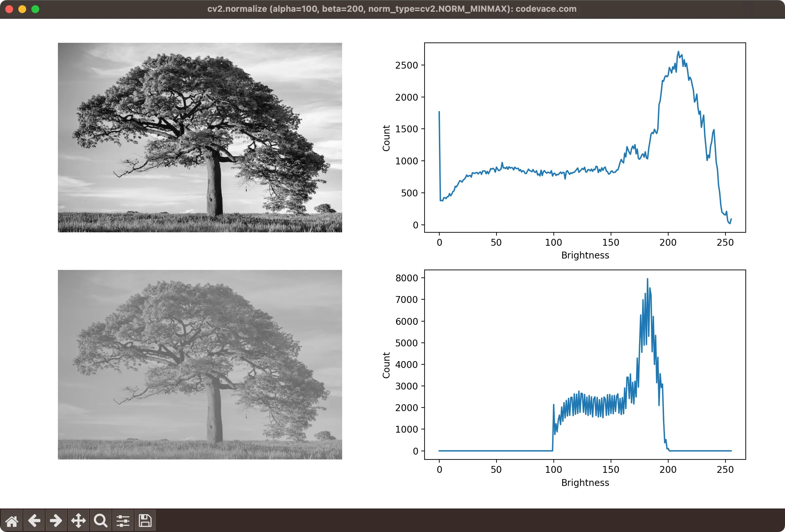
Task: Open the Configure subplots sliders icon
Action: click(x=123, y=521)
